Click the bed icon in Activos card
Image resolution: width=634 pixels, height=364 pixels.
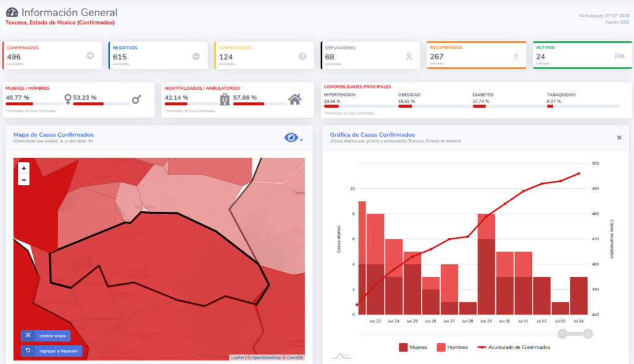coord(619,56)
